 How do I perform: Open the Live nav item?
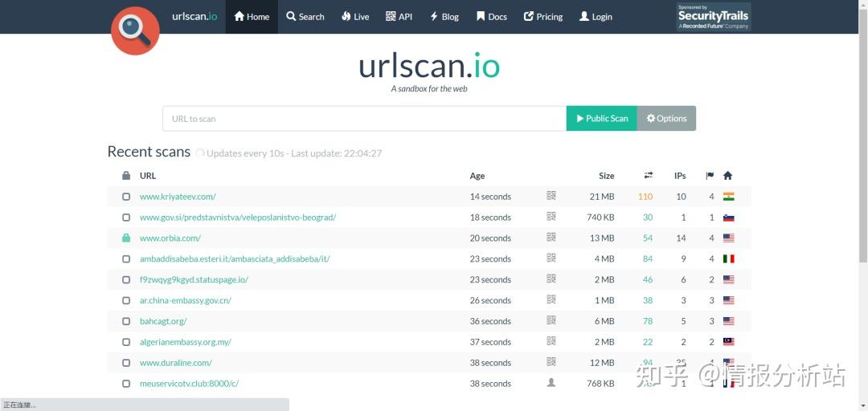pyautogui.click(x=355, y=17)
